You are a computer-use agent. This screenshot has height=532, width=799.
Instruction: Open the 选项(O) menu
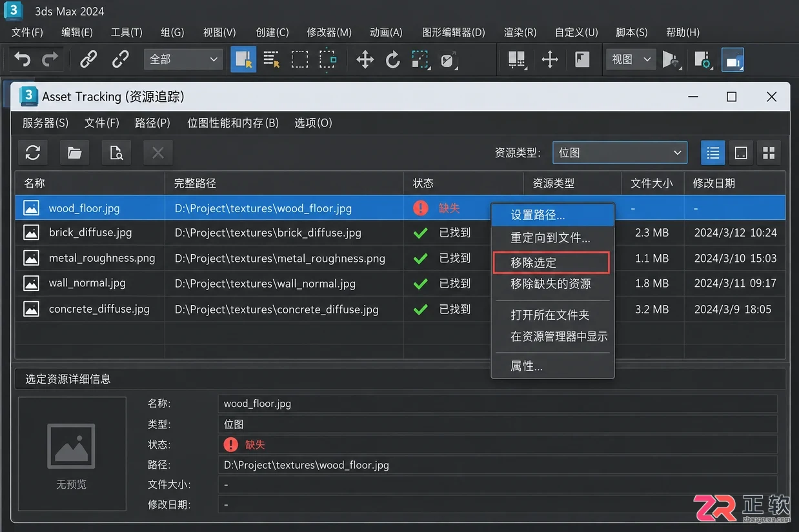click(x=313, y=123)
